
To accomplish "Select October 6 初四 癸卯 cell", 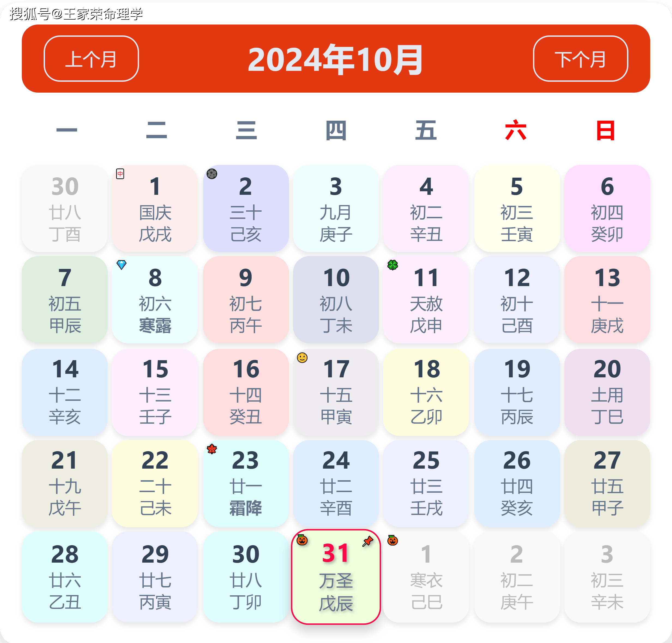I will pos(607,208).
